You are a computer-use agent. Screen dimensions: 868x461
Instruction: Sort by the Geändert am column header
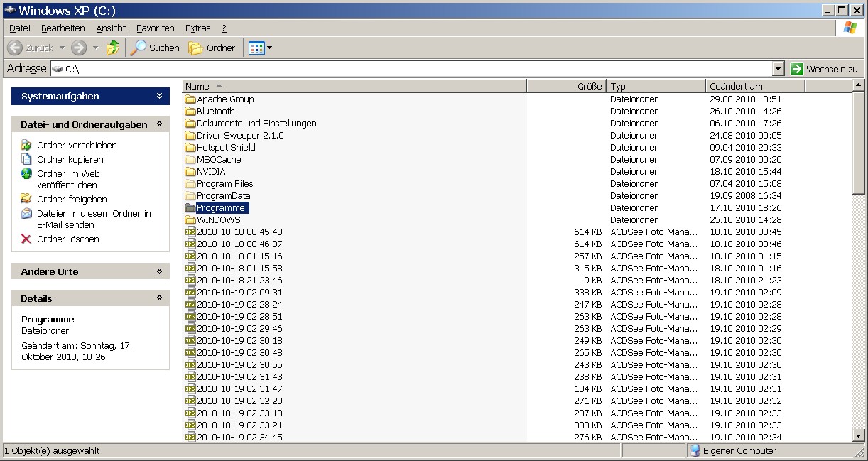(756, 86)
